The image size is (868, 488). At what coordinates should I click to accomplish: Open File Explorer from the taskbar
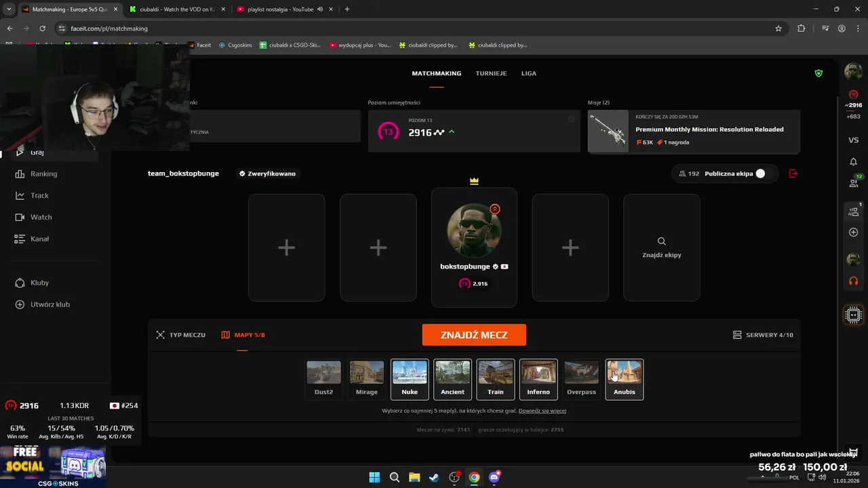coord(414,477)
